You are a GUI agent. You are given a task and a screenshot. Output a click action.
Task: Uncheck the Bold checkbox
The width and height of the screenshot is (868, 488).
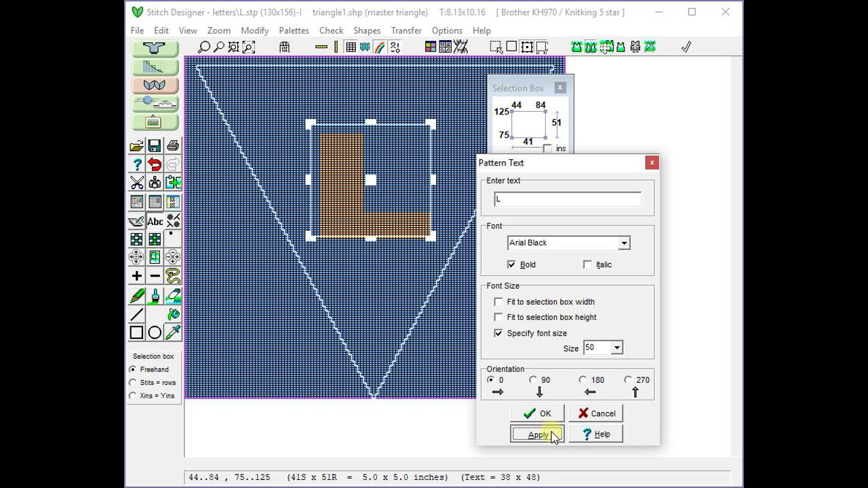tap(511, 264)
